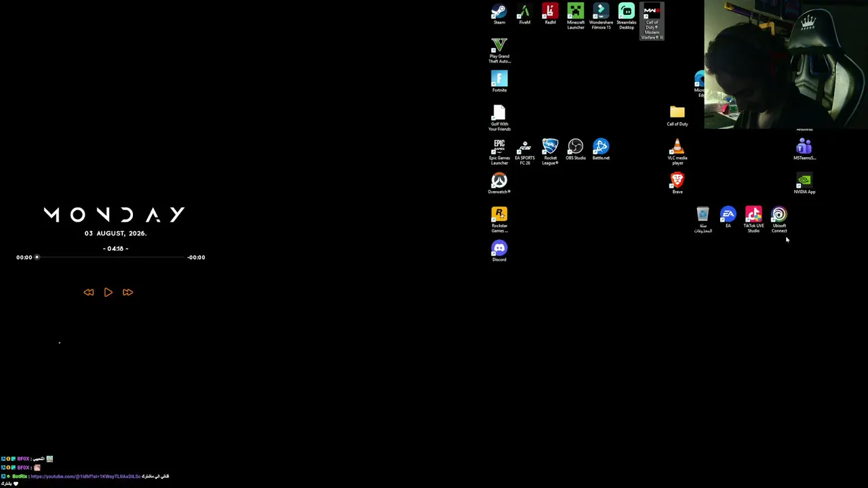
Task: Click the "03 AUGUST, 2026." date text
Action: 115,233
